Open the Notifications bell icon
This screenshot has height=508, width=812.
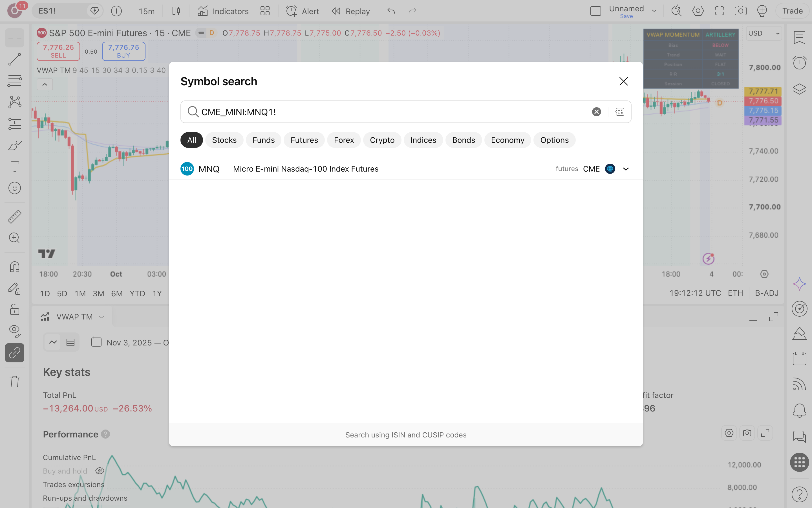pyautogui.click(x=799, y=410)
